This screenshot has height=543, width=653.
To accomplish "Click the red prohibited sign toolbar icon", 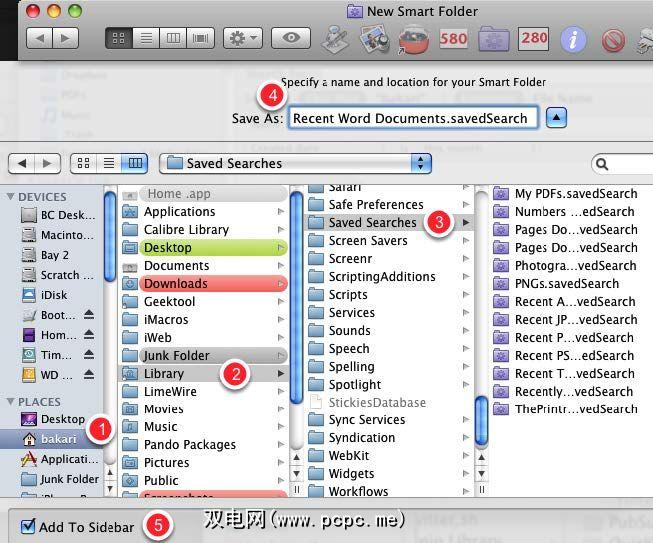I will pyautogui.click(x=612, y=40).
